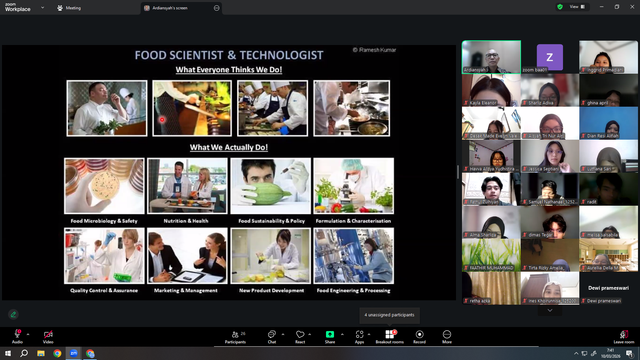Click the Nutrition & Health caption
This screenshot has height=360, width=640.
coord(186,221)
